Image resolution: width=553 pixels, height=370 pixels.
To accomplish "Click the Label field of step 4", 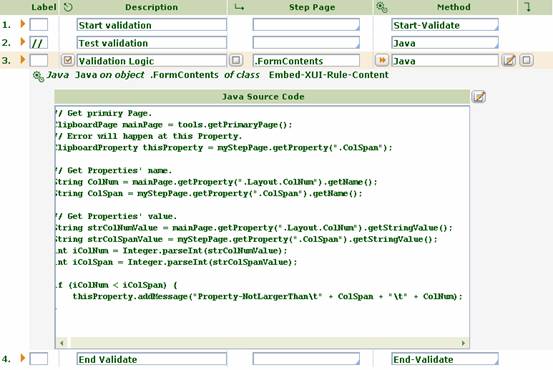I will point(38,359).
